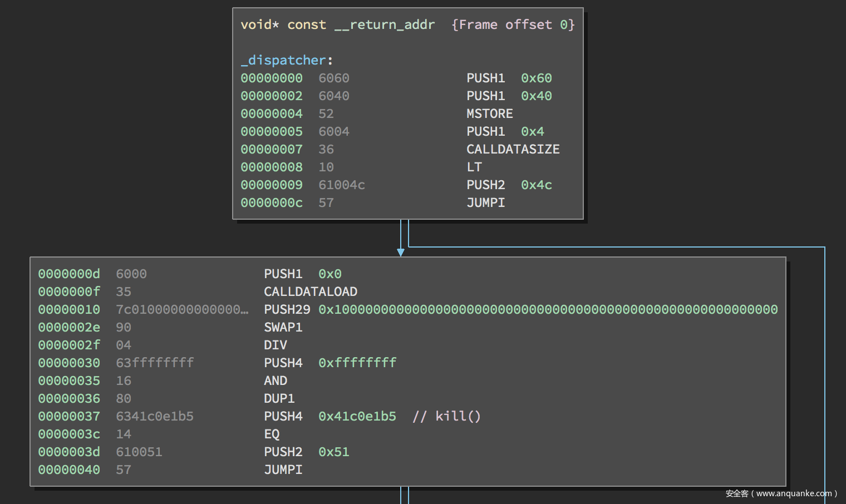The width and height of the screenshot is (846, 504).
Task: Click the EQ opcode
Action: (272, 434)
